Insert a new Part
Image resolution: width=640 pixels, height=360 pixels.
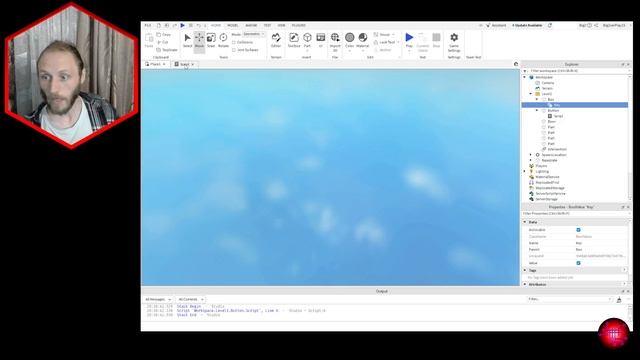307,41
